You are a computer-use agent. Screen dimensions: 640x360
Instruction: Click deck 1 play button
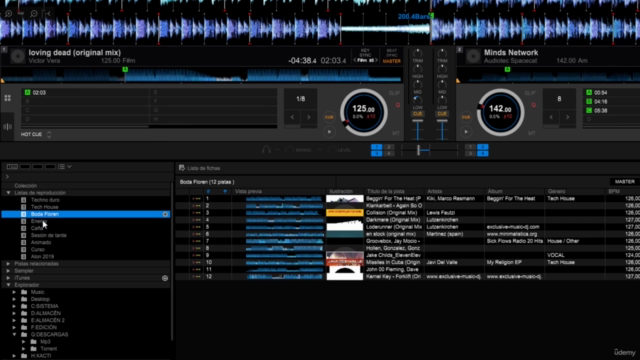329,132
